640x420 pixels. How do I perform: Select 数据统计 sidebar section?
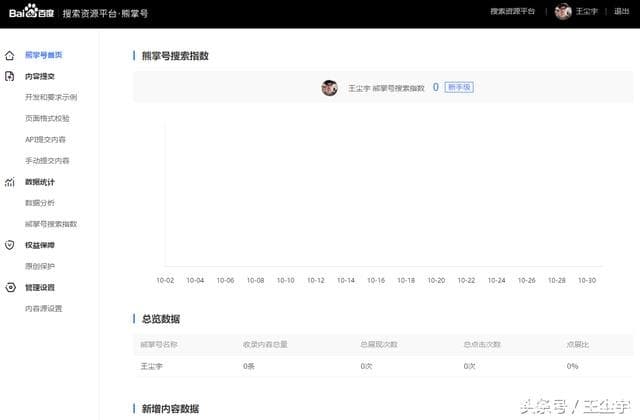40,182
